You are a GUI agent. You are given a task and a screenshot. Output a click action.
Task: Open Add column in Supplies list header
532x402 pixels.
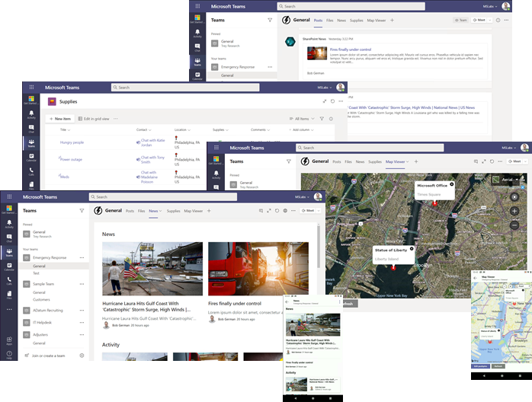pyautogui.click(x=301, y=130)
